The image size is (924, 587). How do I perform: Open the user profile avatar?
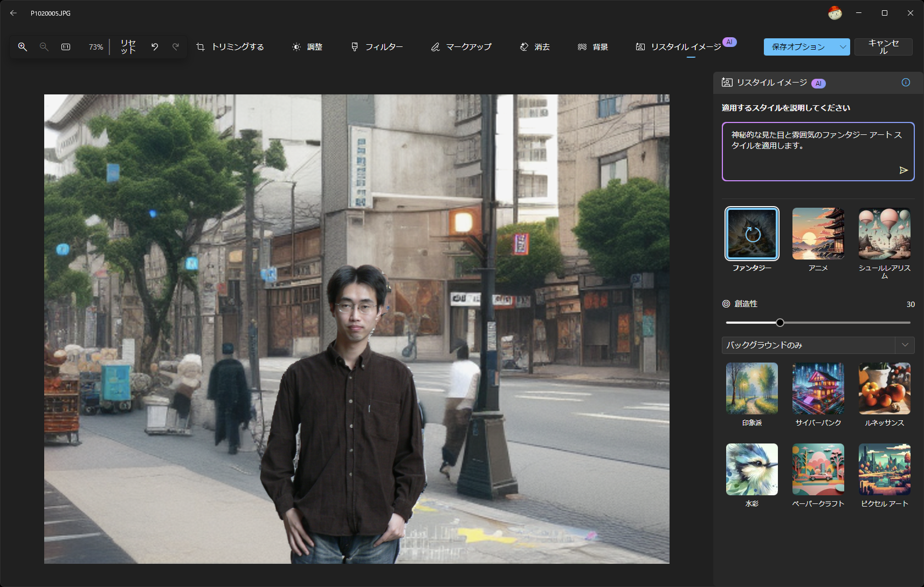click(x=835, y=13)
